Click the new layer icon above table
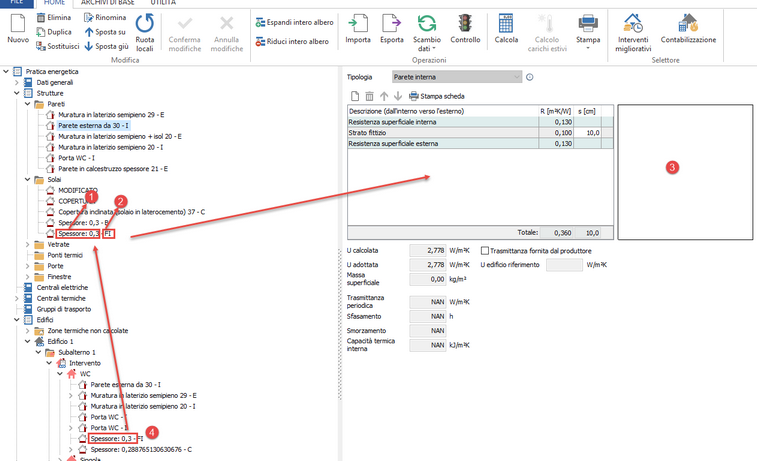This screenshot has height=461, width=757. coord(355,96)
